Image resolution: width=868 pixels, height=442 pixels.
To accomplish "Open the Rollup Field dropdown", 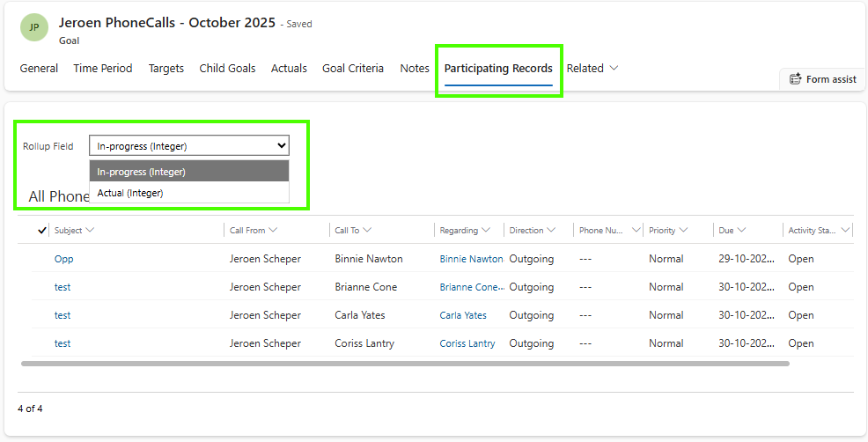I will tap(189, 146).
